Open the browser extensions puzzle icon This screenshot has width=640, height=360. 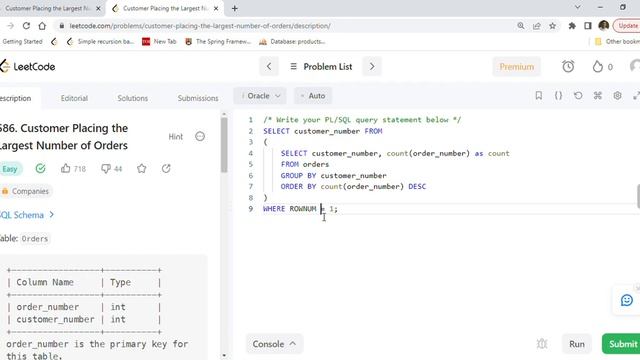tap(572, 26)
